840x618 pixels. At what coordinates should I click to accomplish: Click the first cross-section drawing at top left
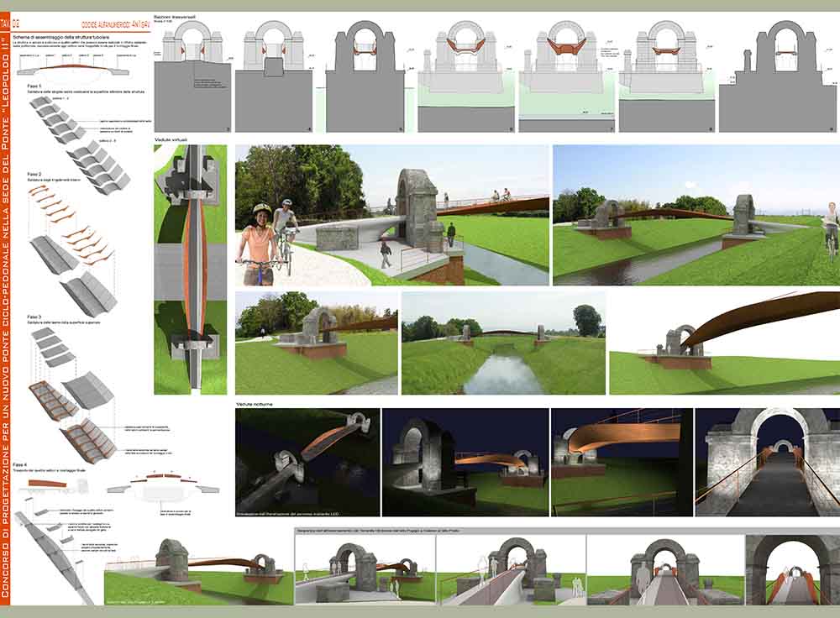pyautogui.click(x=192, y=76)
